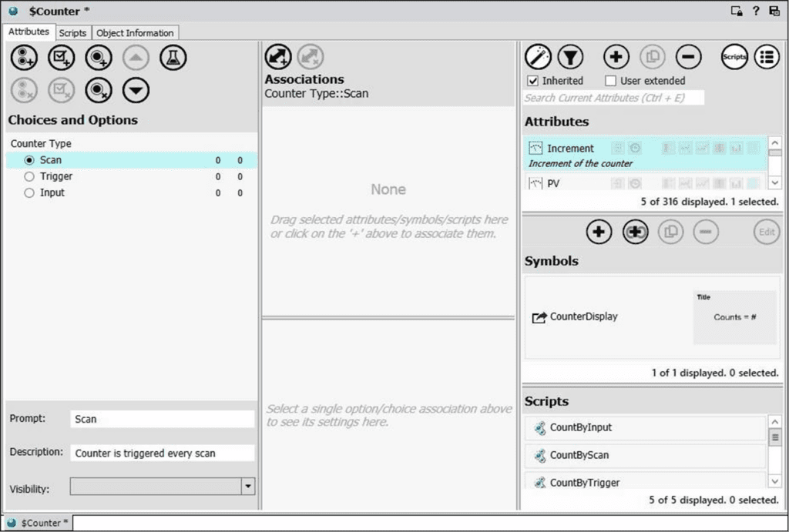This screenshot has width=789, height=532.
Task: Add a new attribute with the plus icon
Action: (616, 57)
